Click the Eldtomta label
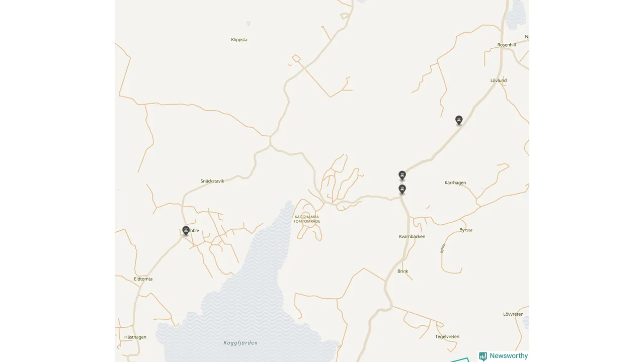The height and width of the screenshot is (362, 644). [x=143, y=279]
